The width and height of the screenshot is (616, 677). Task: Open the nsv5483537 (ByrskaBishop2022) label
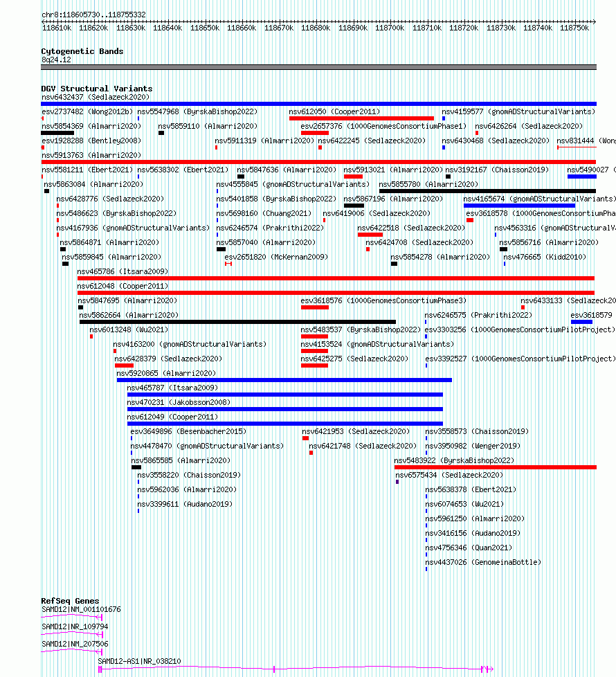coord(361,330)
